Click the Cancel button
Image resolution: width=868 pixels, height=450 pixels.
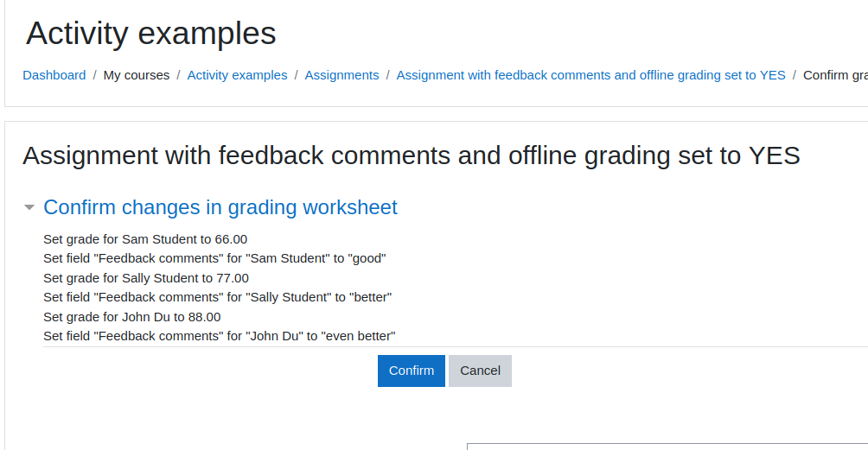click(480, 371)
